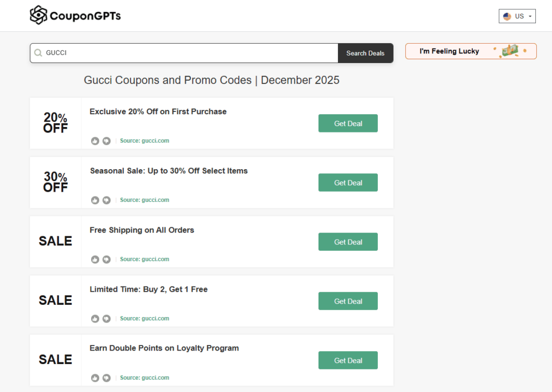
Task: Click the Search Deals button
Action: coord(365,53)
